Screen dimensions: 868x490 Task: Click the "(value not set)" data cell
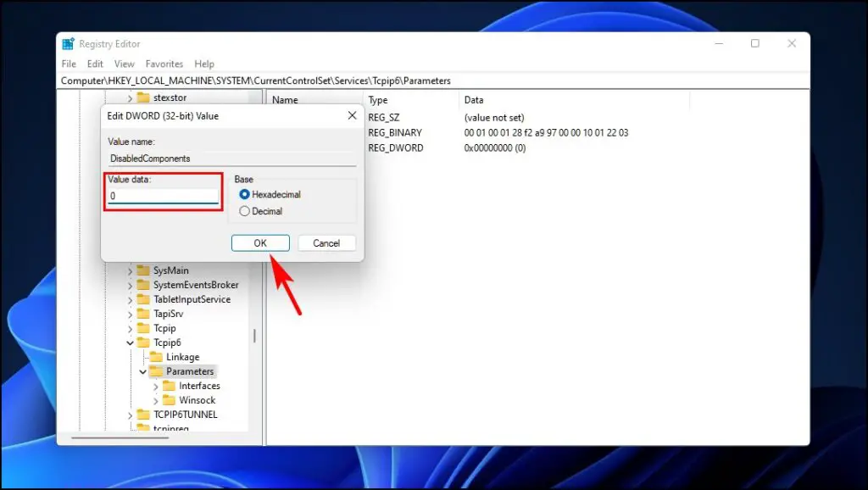494,117
